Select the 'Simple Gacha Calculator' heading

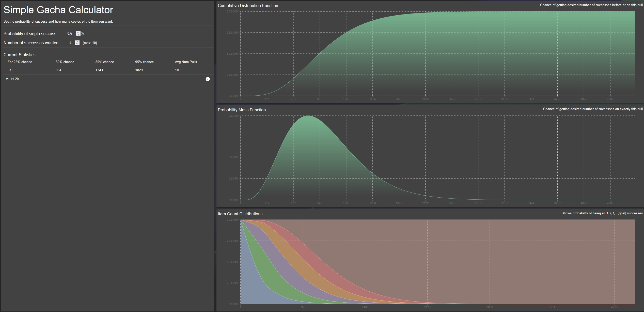(x=58, y=10)
